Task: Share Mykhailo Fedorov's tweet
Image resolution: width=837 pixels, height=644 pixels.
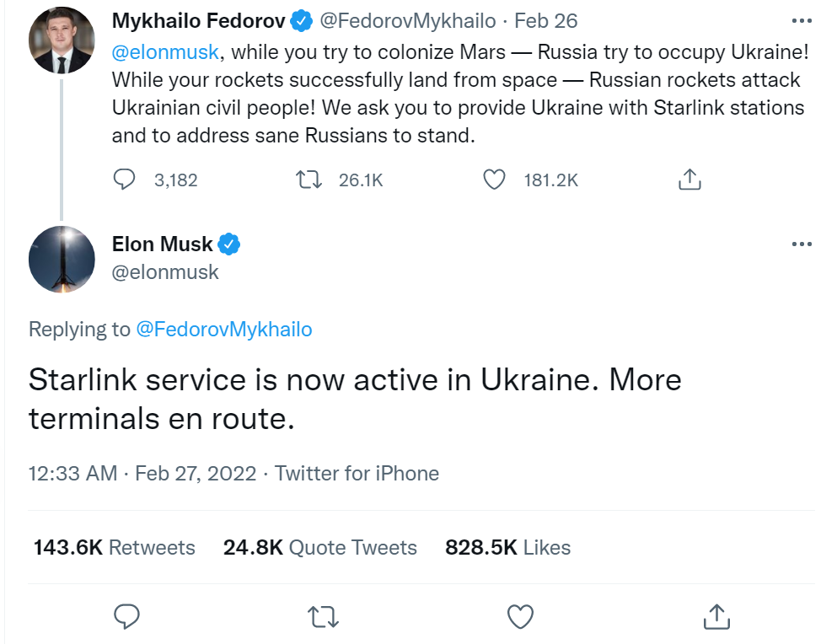Action: pyautogui.click(x=689, y=180)
